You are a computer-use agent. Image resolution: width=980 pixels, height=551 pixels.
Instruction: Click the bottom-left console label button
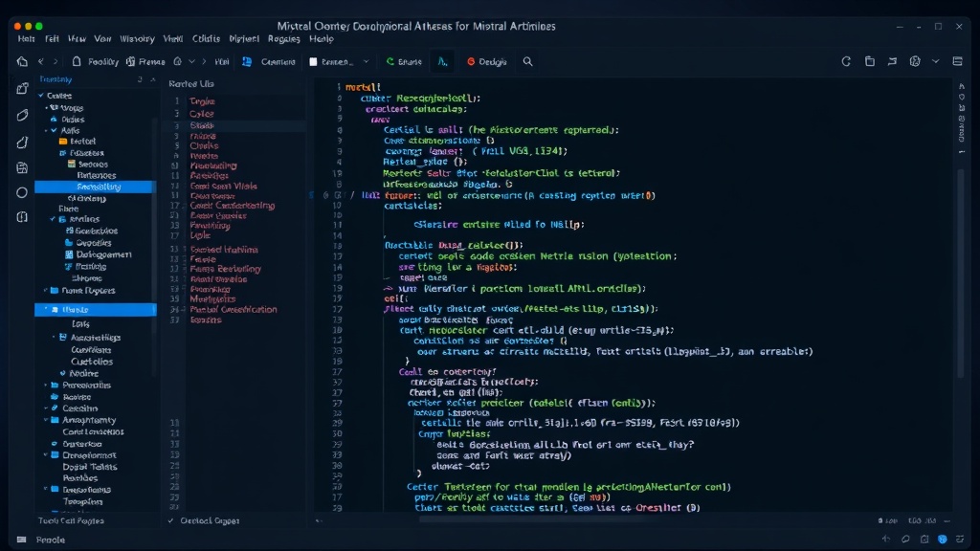click(x=51, y=540)
